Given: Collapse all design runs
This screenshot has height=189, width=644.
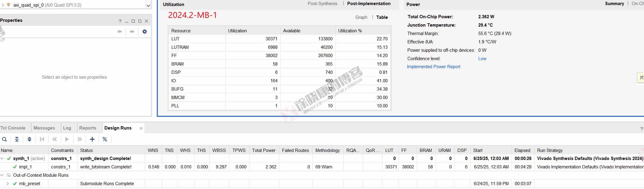Looking at the screenshot, I should [17, 139].
